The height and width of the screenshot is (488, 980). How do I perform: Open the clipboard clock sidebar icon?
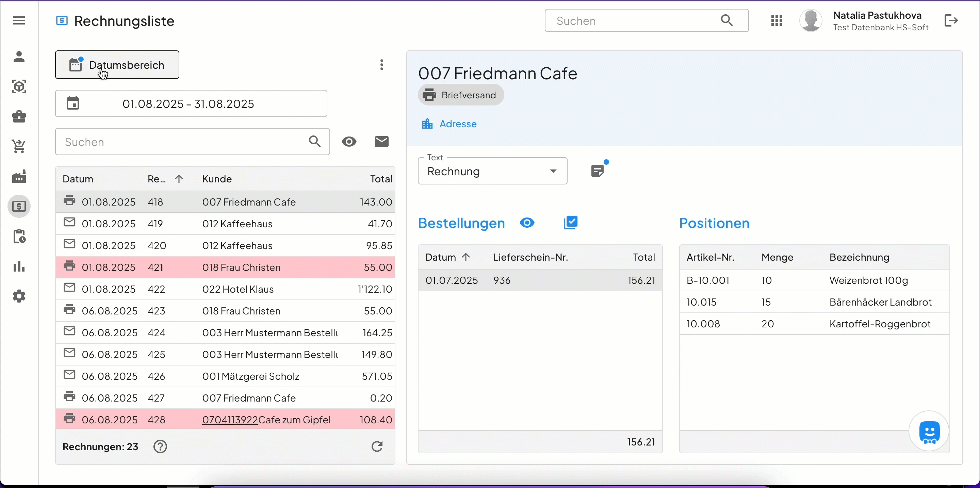[19, 236]
